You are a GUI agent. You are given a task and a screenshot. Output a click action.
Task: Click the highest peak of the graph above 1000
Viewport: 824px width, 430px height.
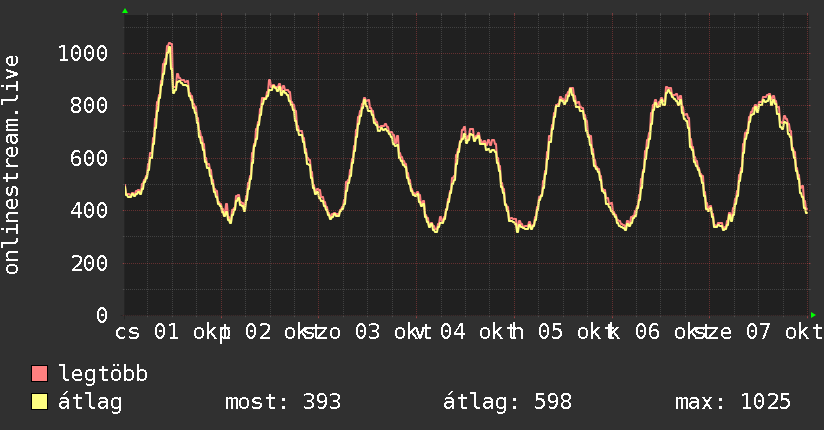169,45
